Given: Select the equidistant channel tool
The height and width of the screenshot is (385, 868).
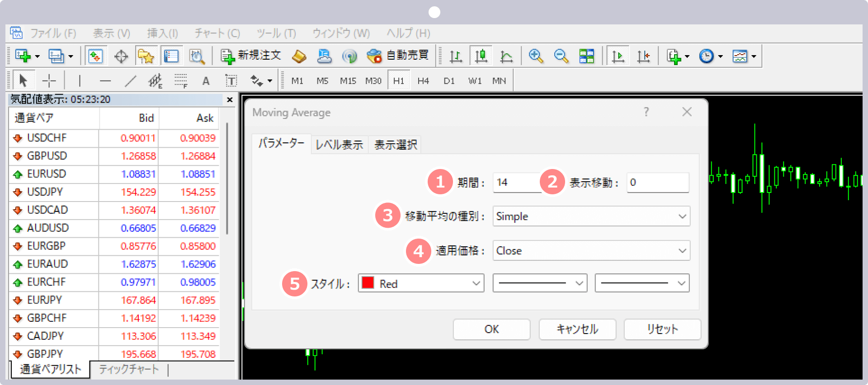Looking at the screenshot, I should pos(155,81).
